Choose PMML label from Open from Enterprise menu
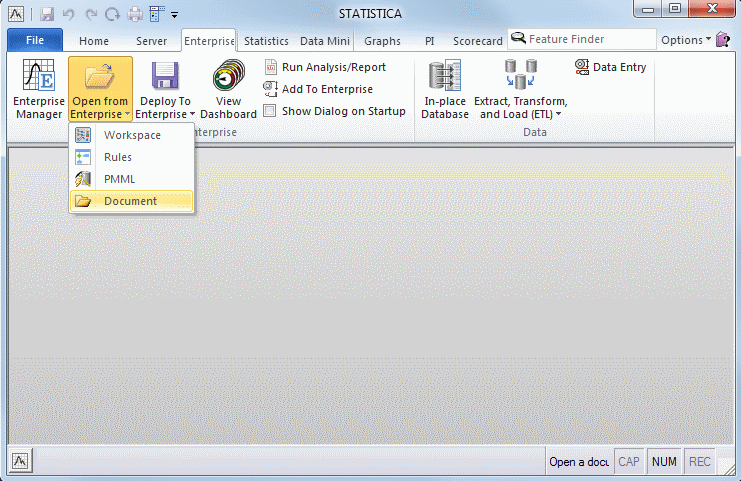The width and height of the screenshot is (741, 481). [120, 179]
